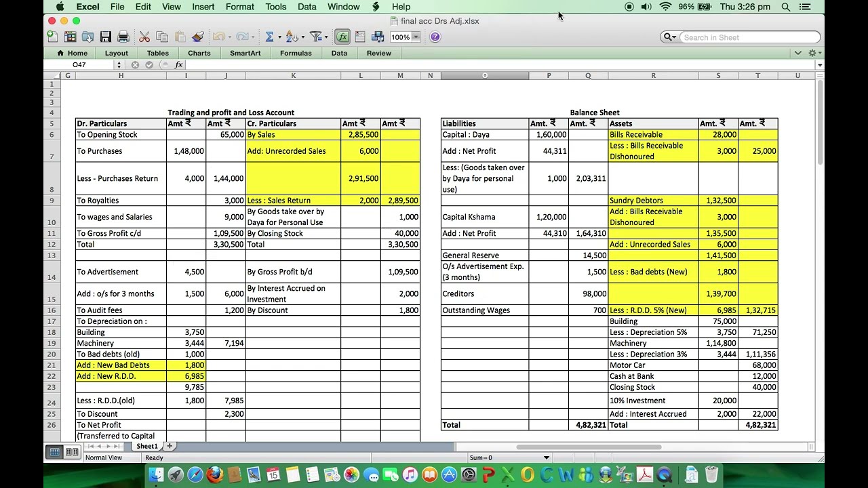Click the vertical scrollbar thumb
The image size is (868, 488).
(820, 122)
